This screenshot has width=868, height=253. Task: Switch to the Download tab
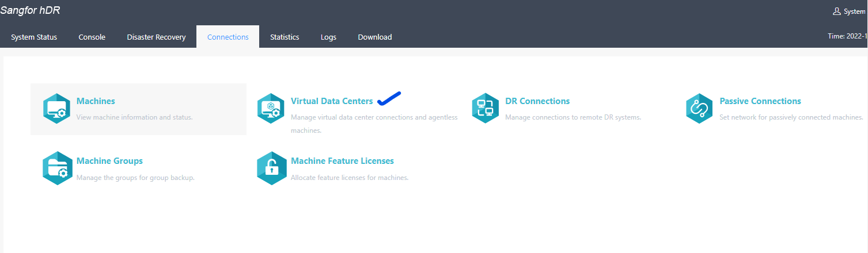pos(375,37)
